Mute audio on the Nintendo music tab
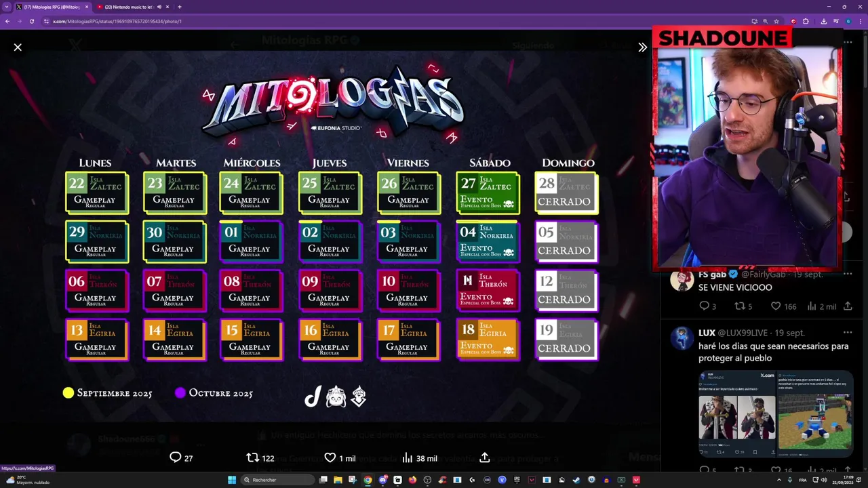Screen dimensions: 868x488 pos(159,7)
